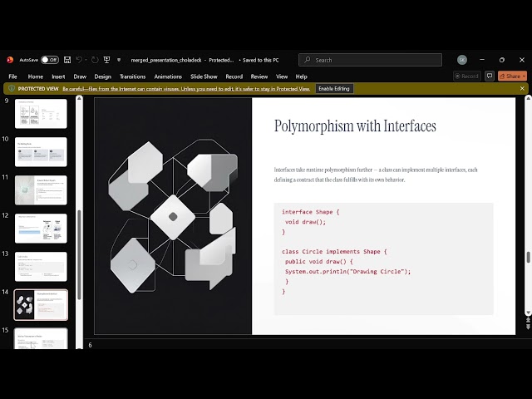Viewport: 532px width, 399px height.
Task: Save the presentation with the floppy disk icon
Action: pyautogui.click(x=67, y=60)
